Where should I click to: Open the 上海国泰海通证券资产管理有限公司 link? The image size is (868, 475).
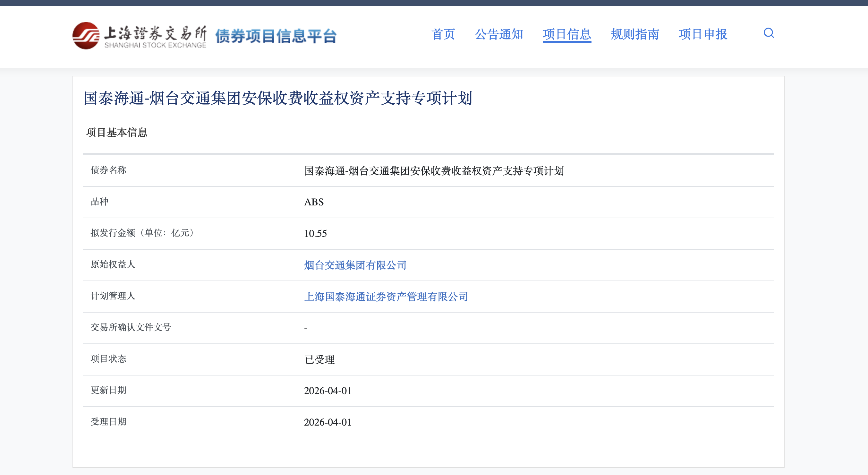386,297
